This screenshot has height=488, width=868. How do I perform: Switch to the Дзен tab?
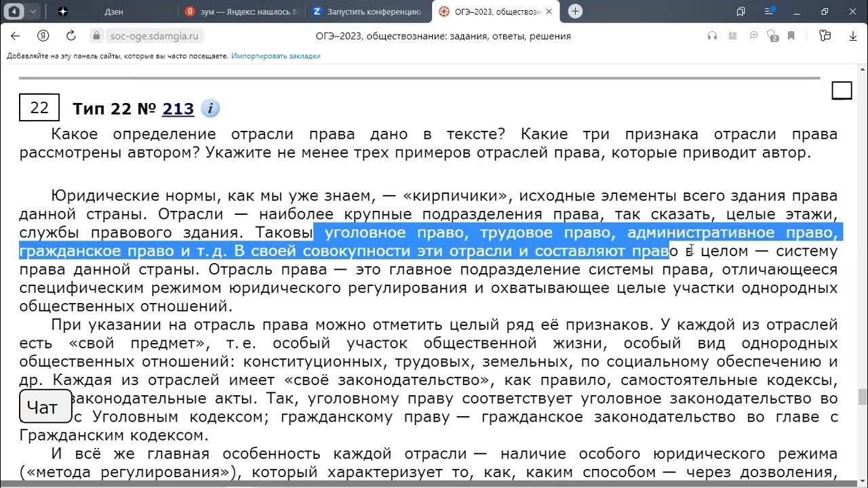(x=114, y=12)
